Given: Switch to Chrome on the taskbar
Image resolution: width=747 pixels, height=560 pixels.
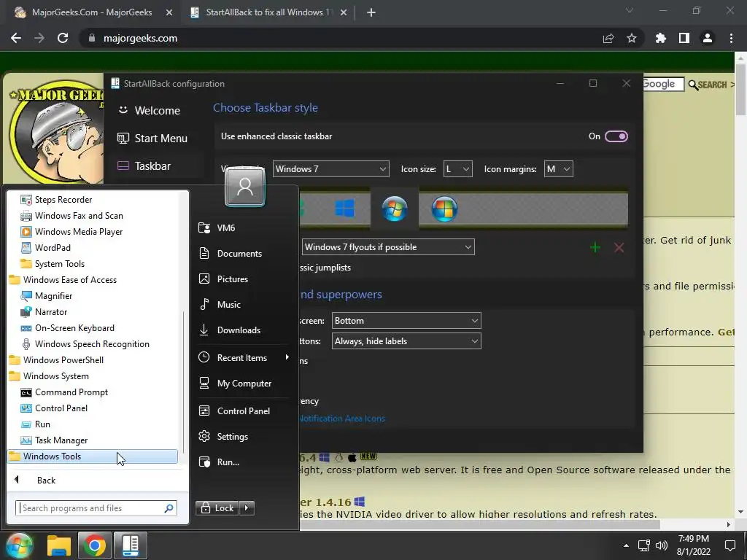Looking at the screenshot, I should [x=94, y=545].
